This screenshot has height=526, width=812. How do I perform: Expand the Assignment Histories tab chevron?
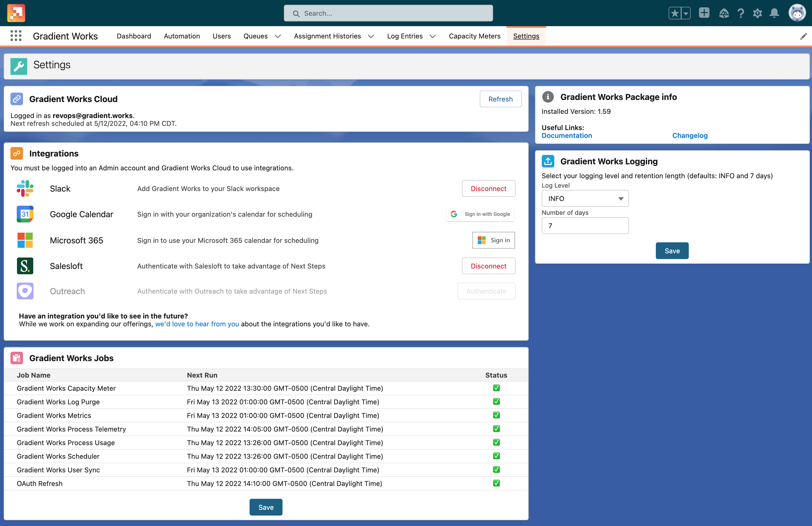[371, 36]
